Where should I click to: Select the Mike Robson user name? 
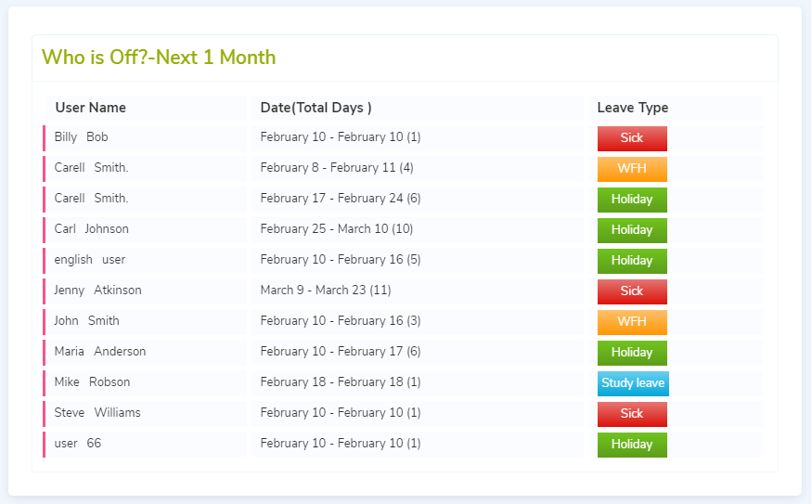pos(92,382)
